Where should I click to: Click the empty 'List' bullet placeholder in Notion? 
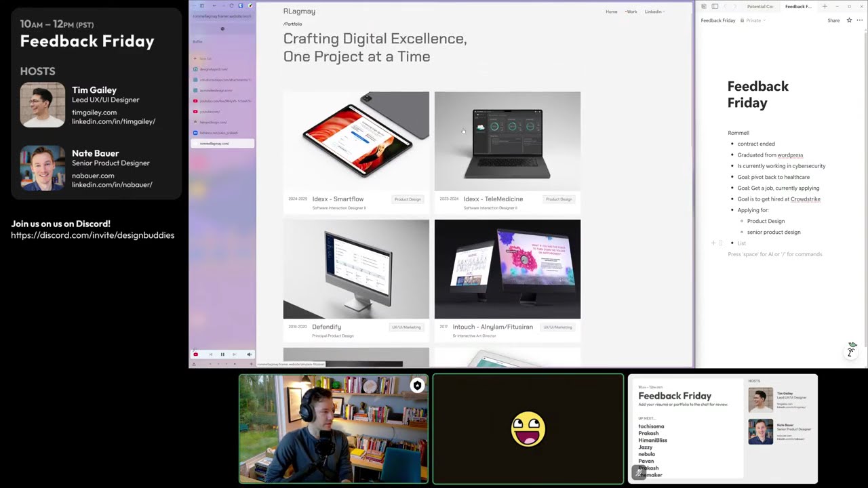tap(742, 243)
